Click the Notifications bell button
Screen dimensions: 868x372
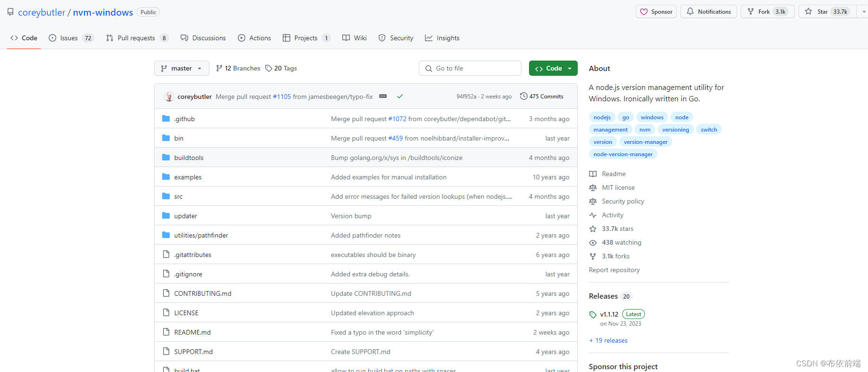pos(708,12)
